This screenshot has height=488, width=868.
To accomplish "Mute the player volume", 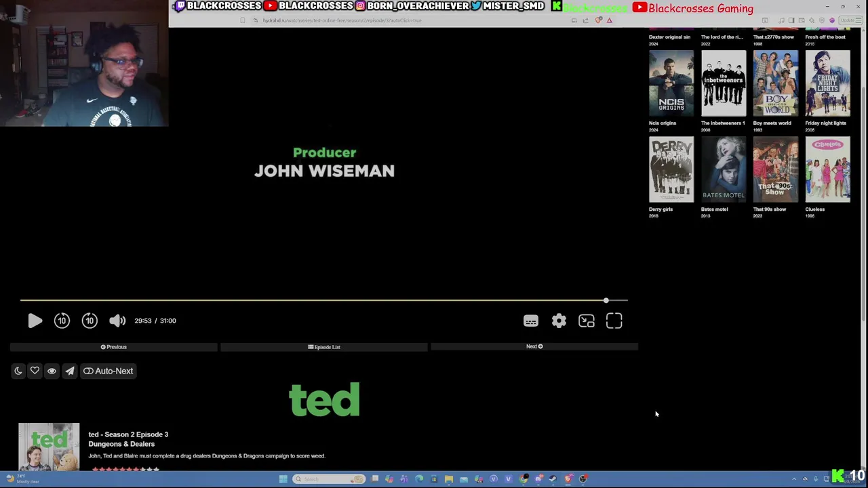I will [x=117, y=321].
